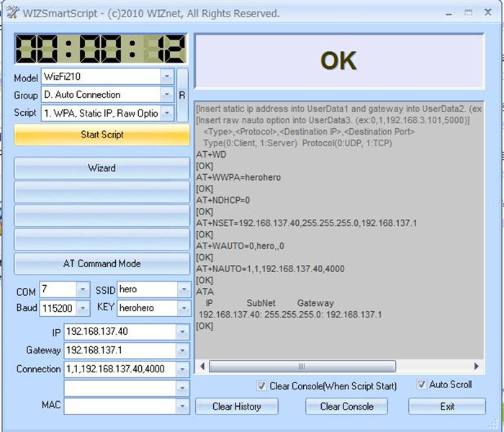The image size is (504, 432).
Task: Open the dropdown of the unlabeled field above MAC
Action: coord(182,388)
